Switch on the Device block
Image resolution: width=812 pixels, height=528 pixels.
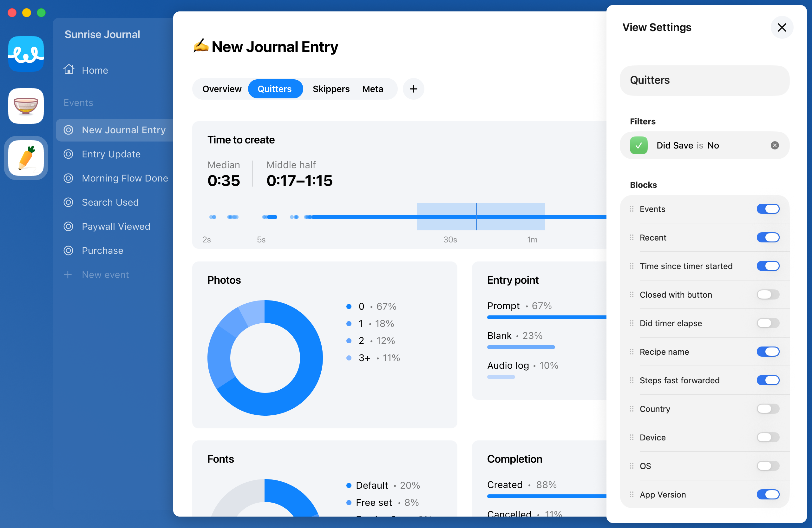[x=768, y=438]
